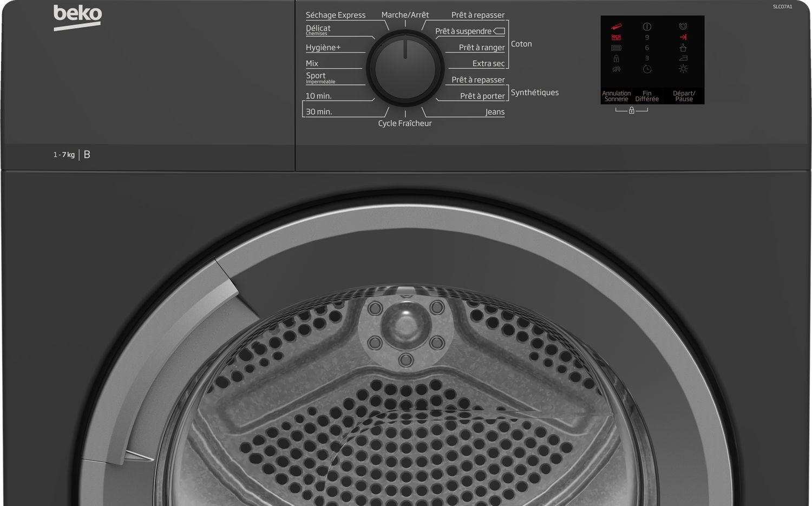Select the Prêt à ranger program label
The width and height of the screenshot is (812, 506).
pyautogui.click(x=482, y=48)
